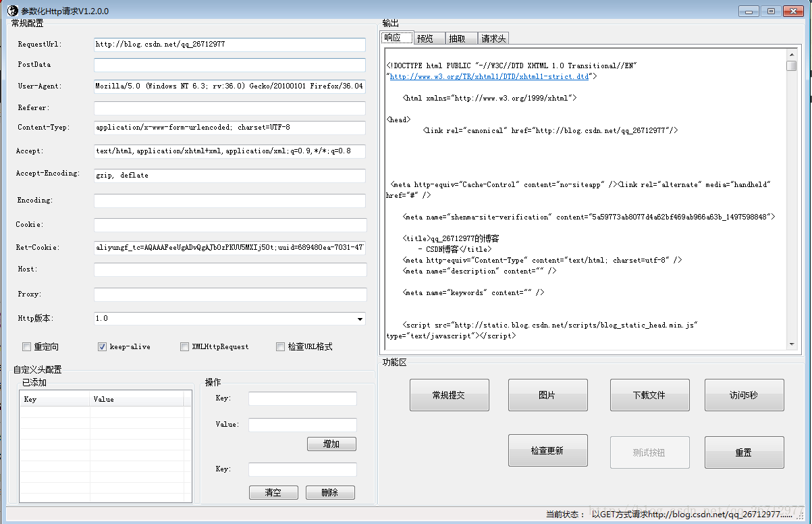Click the Encoding input field

(x=229, y=201)
